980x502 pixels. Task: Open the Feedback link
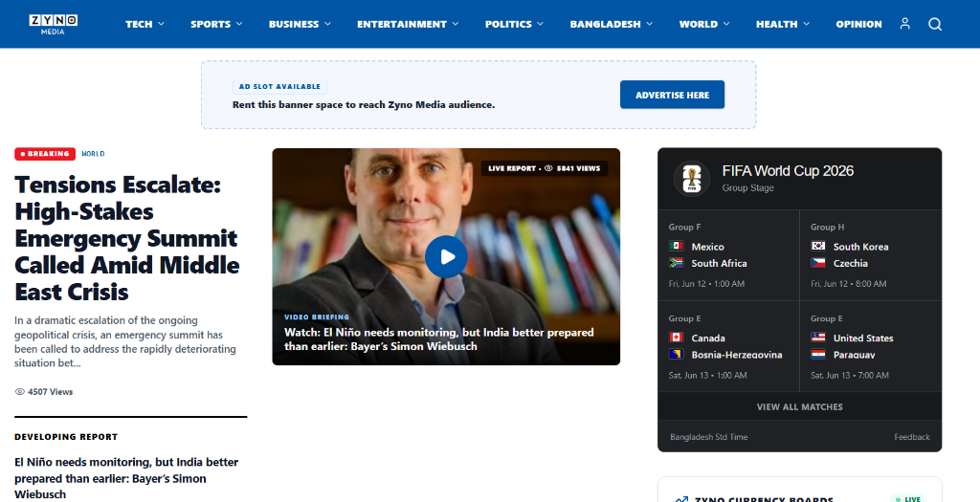(911, 436)
